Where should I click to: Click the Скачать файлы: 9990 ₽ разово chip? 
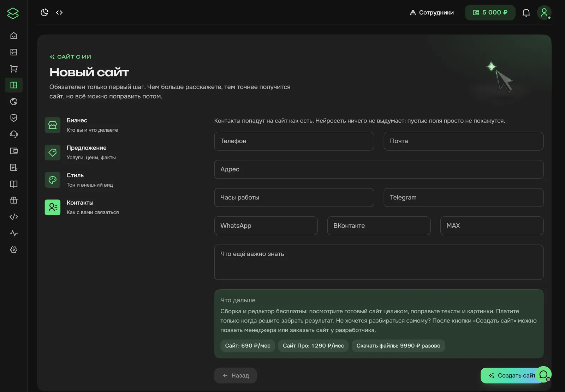pos(398,346)
